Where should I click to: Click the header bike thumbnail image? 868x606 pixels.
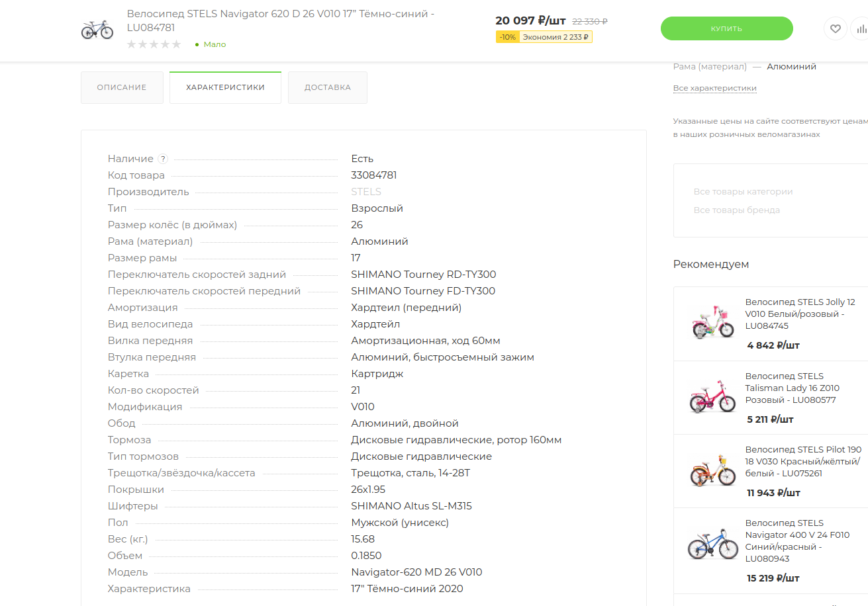pyautogui.click(x=97, y=29)
